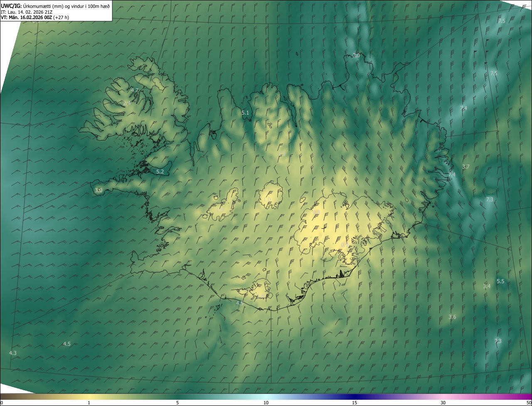Click the 5.1 value label on the map

[x=245, y=113]
